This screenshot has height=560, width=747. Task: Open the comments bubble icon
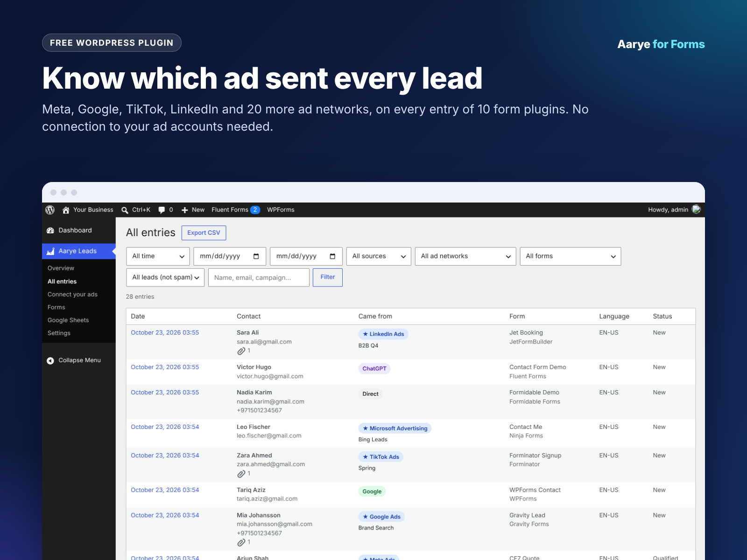coord(162,210)
